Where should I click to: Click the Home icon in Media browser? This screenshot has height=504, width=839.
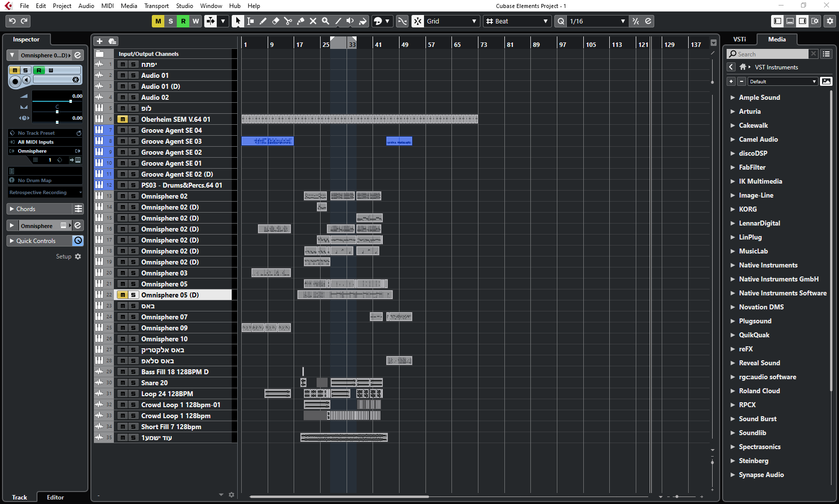(x=743, y=67)
